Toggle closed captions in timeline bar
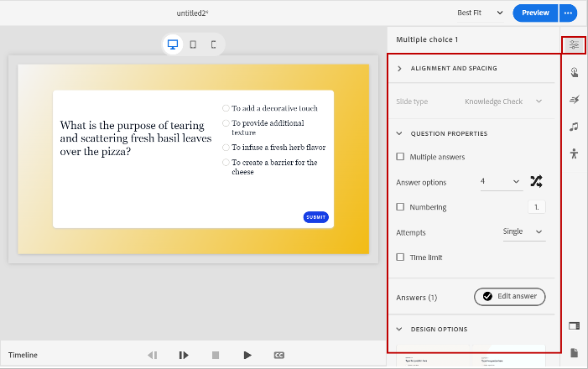The image size is (588, 369). point(278,356)
